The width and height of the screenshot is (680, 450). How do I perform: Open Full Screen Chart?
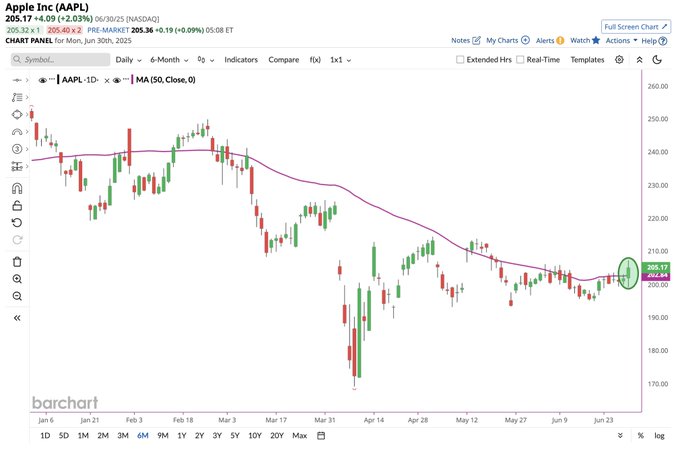tap(636, 27)
